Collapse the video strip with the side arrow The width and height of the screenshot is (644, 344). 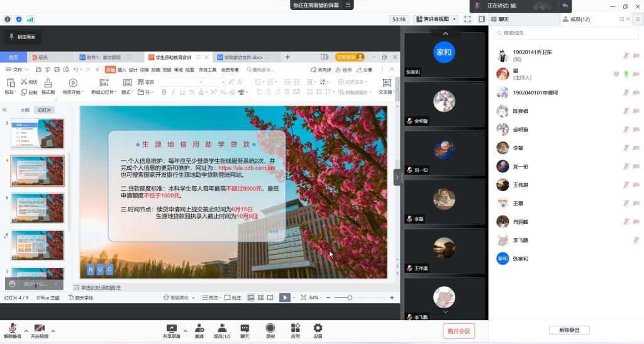(x=397, y=177)
